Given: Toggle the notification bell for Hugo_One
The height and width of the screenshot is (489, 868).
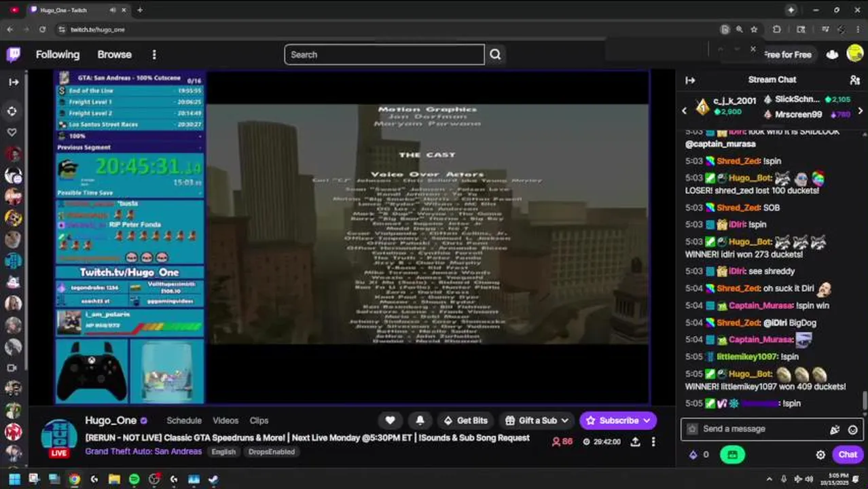Looking at the screenshot, I should click(420, 420).
